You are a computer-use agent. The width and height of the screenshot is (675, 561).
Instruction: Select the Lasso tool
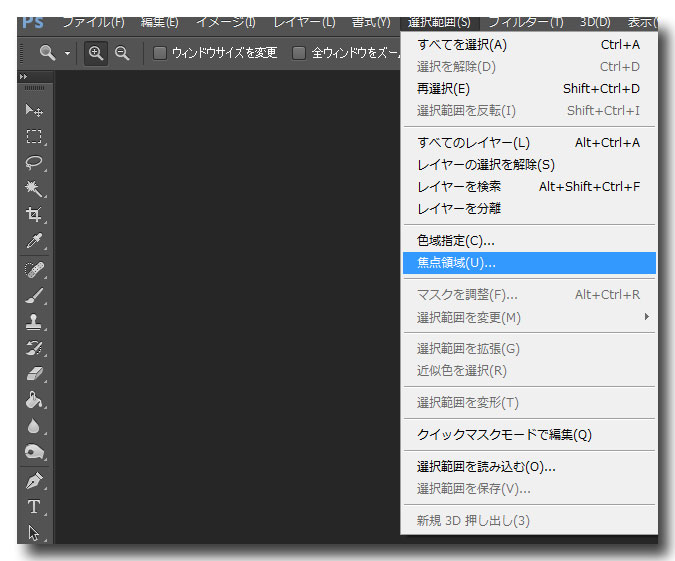point(34,163)
